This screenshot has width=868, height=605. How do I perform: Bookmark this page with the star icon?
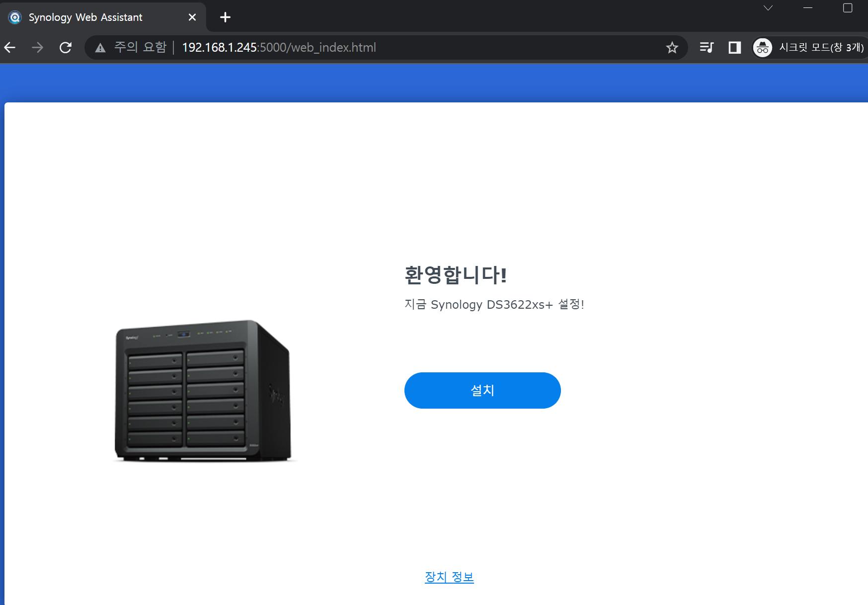(x=672, y=48)
